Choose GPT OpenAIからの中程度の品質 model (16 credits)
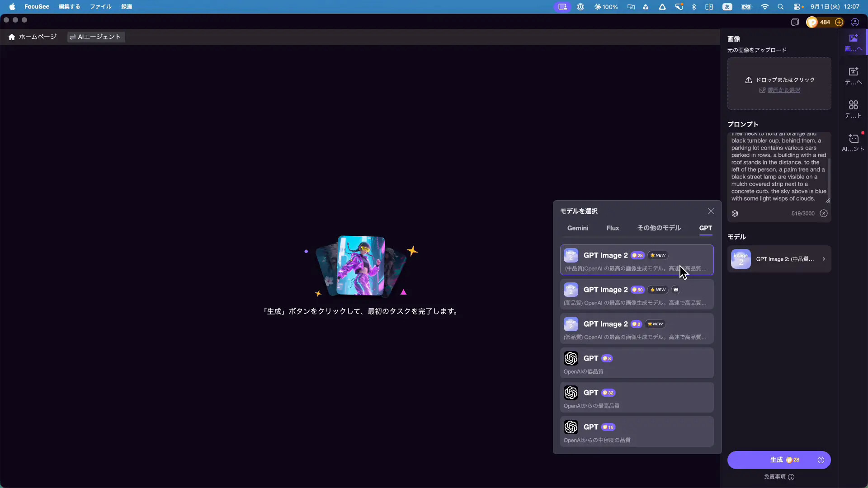This screenshot has width=868, height=488. pyautogui.click(x=637, y=432)
